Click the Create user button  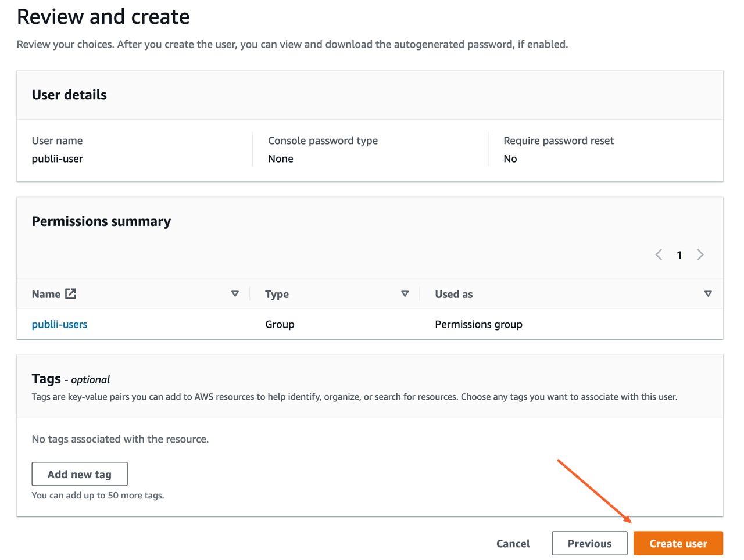(x=678, y=543)
